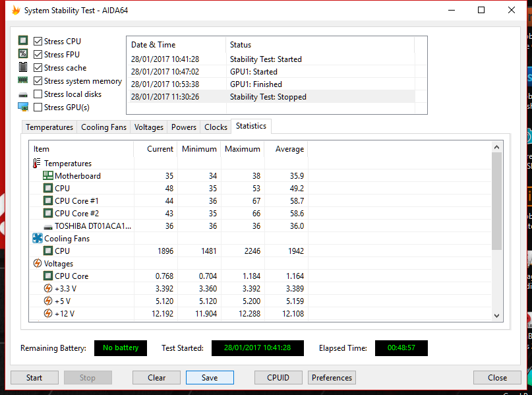The image size is (532, 395).
Task: Click the +3.3 V lightning icon
Action: (x=48, y=288)
